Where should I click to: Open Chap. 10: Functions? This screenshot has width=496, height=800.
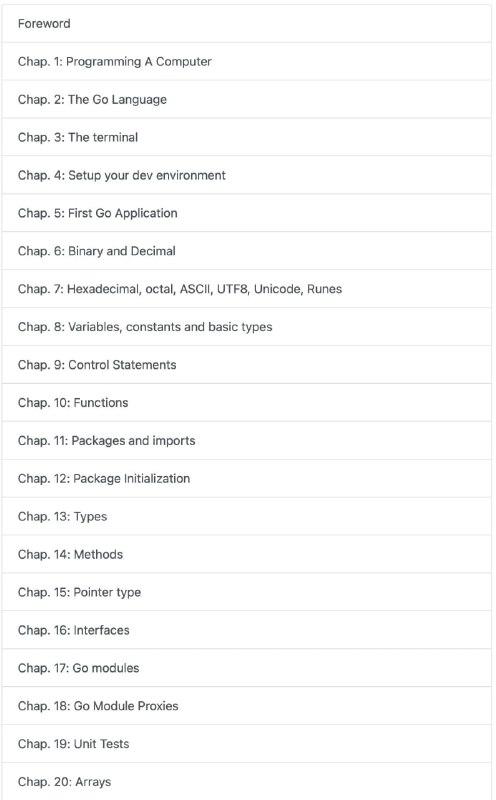point(246,403)
